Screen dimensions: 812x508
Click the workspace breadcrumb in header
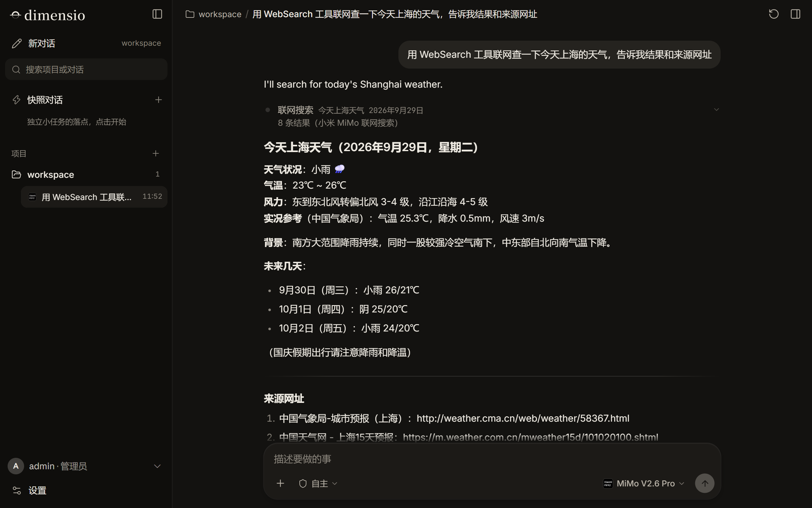coord(220,14)
